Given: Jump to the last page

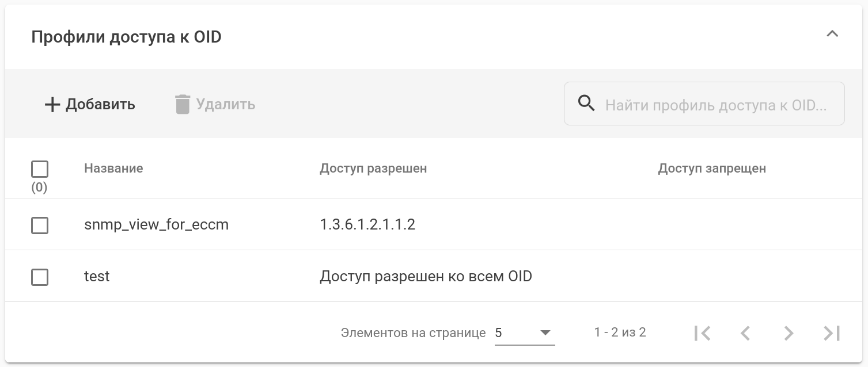Looking at the screenshot, I should tap(832, 333).
